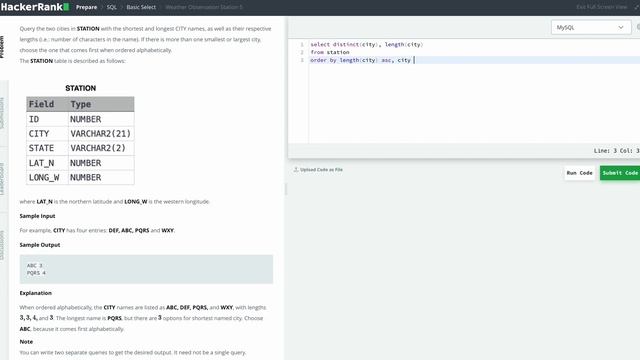Open the Basic Select breadcrumb
Viewport: 640px width, 360px height.
pos(141,7)
